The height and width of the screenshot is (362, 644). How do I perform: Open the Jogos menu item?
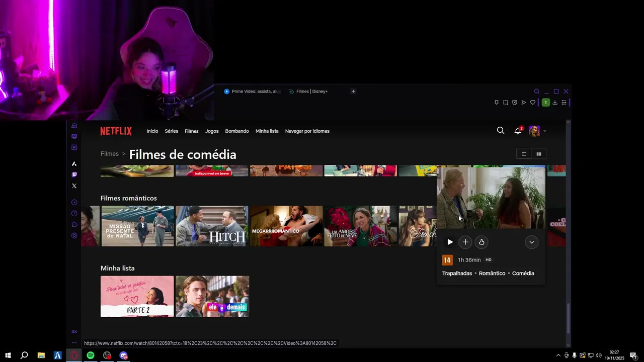212,131
